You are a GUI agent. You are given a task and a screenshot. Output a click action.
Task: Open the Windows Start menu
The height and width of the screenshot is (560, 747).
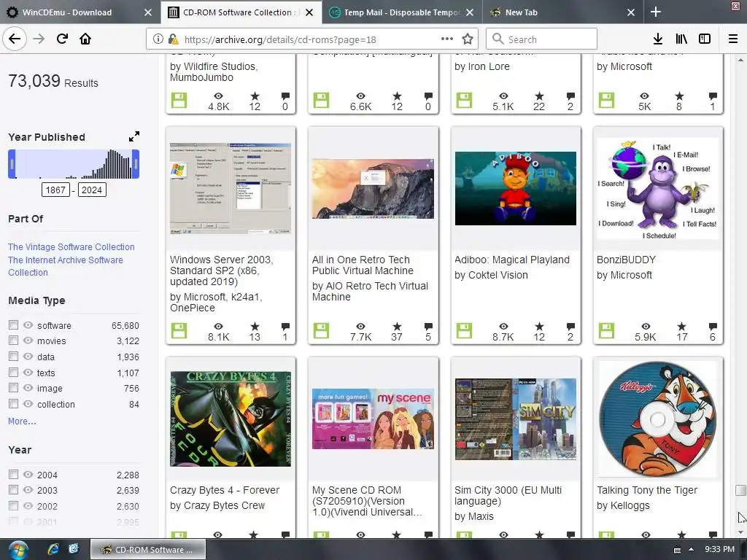coord(18,550)
